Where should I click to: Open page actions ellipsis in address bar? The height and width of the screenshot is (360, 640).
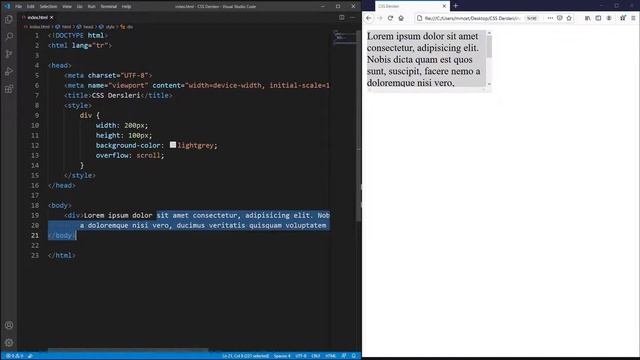point(550,18)
